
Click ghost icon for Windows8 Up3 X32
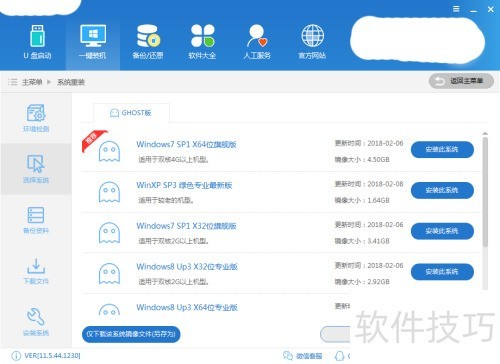click(x=109, y=273)
